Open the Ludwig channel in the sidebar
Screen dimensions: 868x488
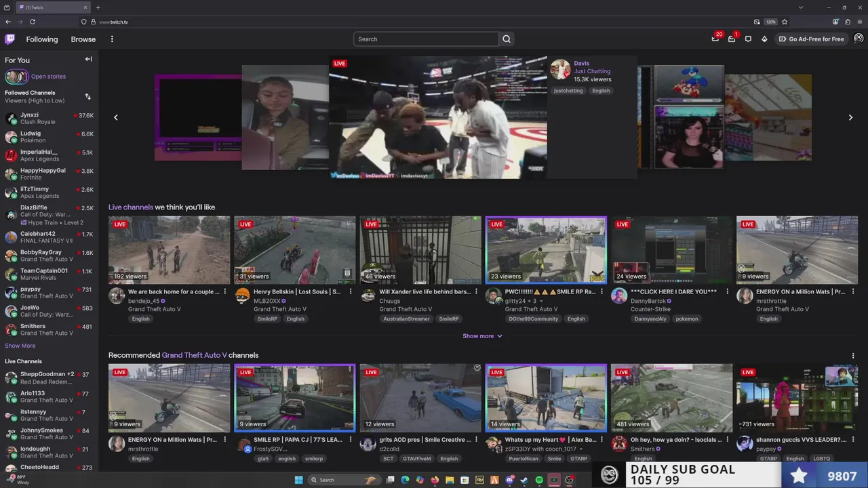tap(49, 137)
